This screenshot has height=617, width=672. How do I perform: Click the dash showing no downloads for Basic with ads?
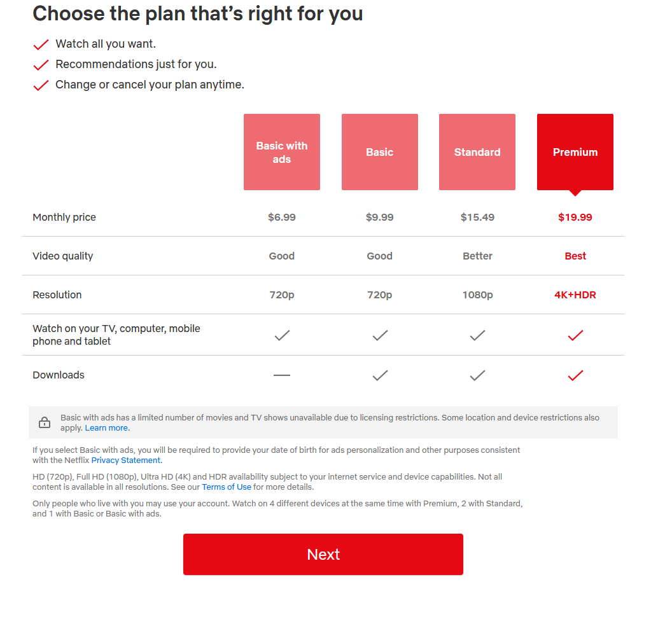click(x=282, y=375)
